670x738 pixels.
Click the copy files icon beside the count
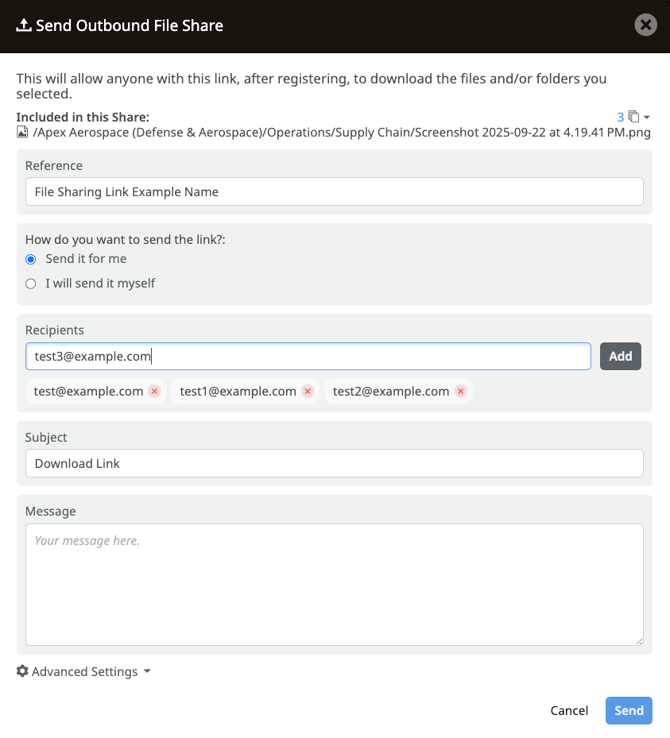pos(634,117)
